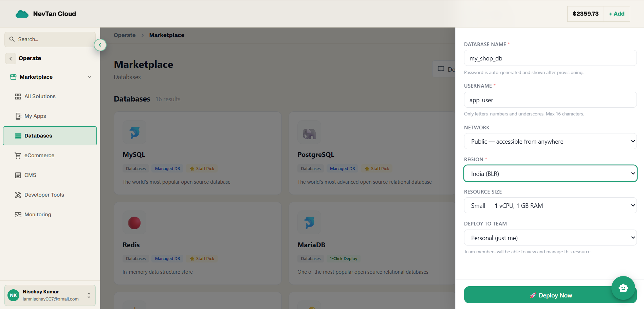Click the Operate sidebar heading
This screenshot has width=644, height=309.
(30, 58)
